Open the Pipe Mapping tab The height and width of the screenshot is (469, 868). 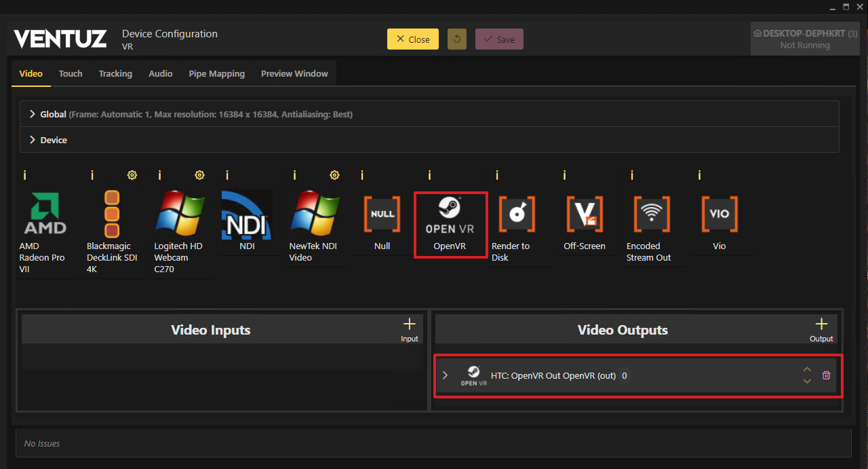coord(216,73)
